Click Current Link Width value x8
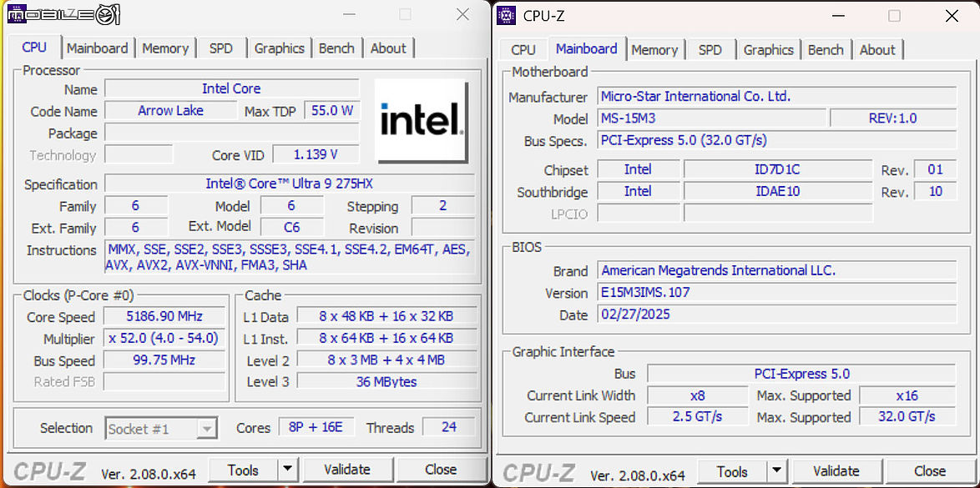Viewport: 980px width, 488px height. coord(697,395)
